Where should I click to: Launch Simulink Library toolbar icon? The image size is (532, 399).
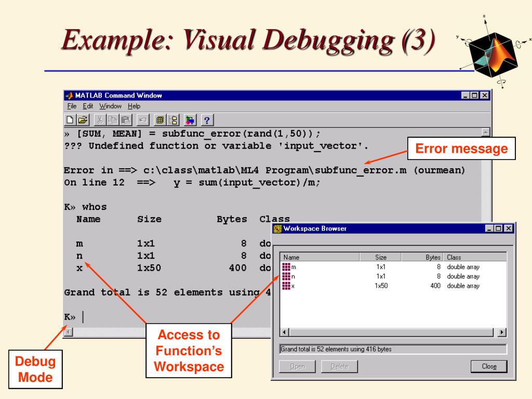coord(190,120)
